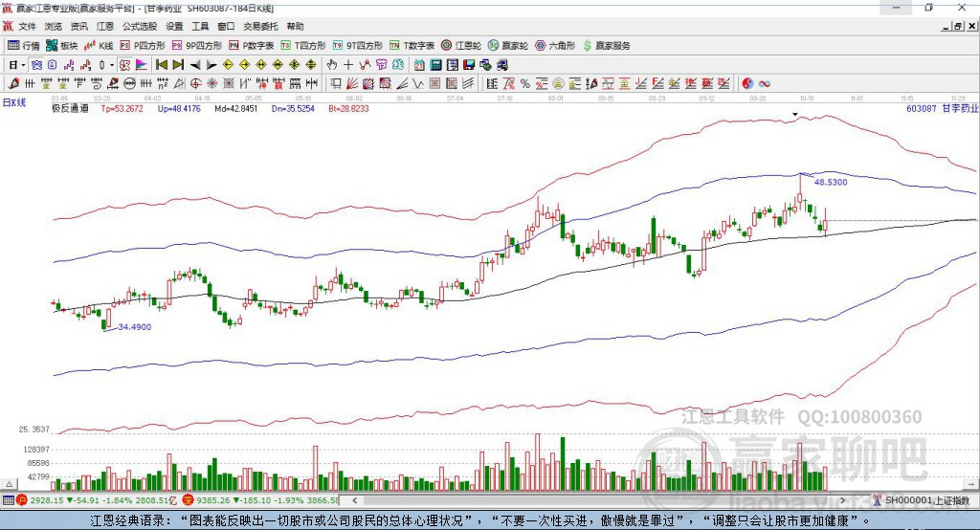Click the Dn=35.5254 value
This screenshot has height=530, width=980.
tap(293, 108)
